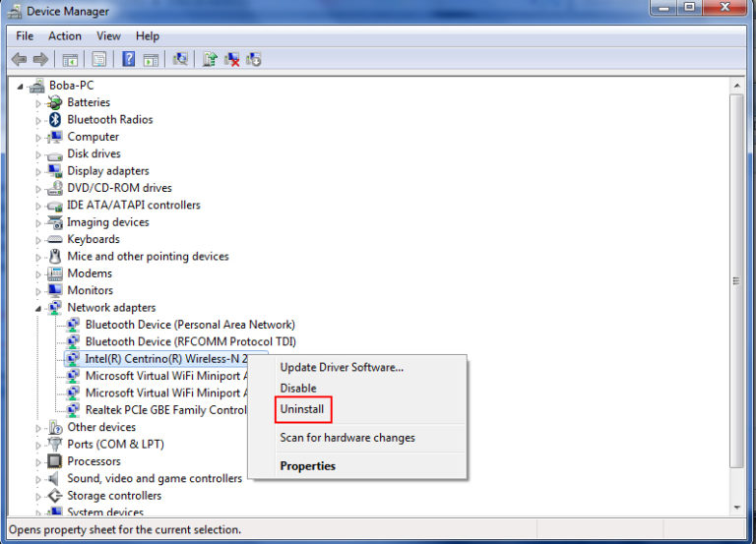The image size is (756, 544).
Task: Click the Back arrow toolbar icon
Action: (x=19, y=59)
